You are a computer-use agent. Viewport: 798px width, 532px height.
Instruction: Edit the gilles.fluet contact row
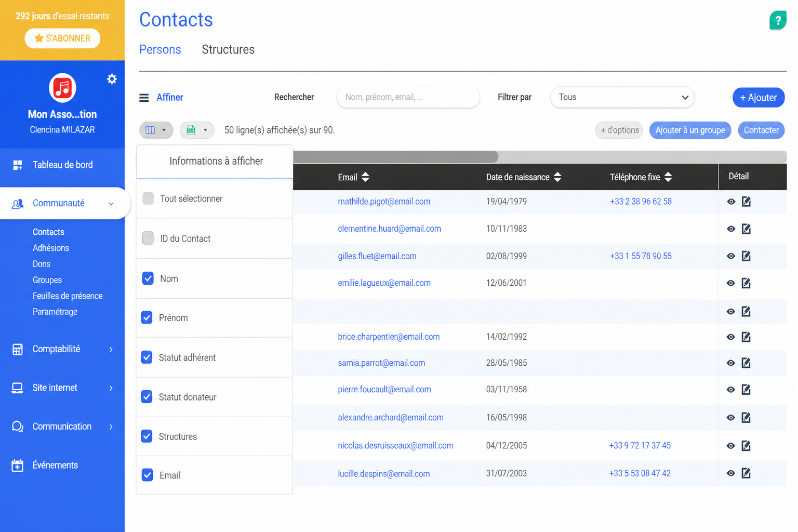746,256
